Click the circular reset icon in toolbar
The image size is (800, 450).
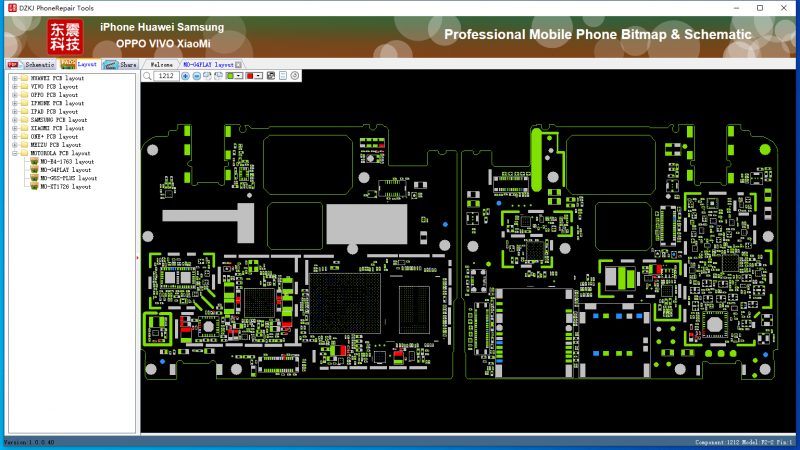(295, 76)
